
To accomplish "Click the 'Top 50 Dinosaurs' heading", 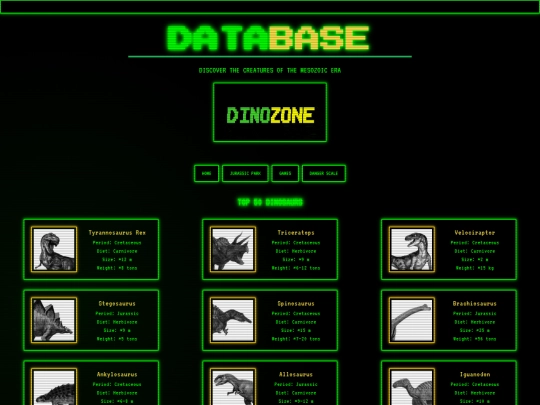I will (x=270, y=202).
